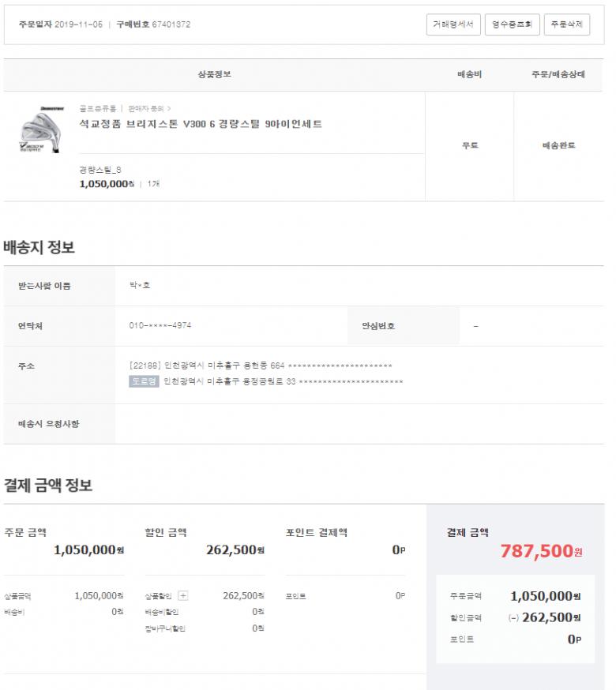Click the 배송지 정보 section heading
Viewport: 616px width, 690px height.
[39, 247]
